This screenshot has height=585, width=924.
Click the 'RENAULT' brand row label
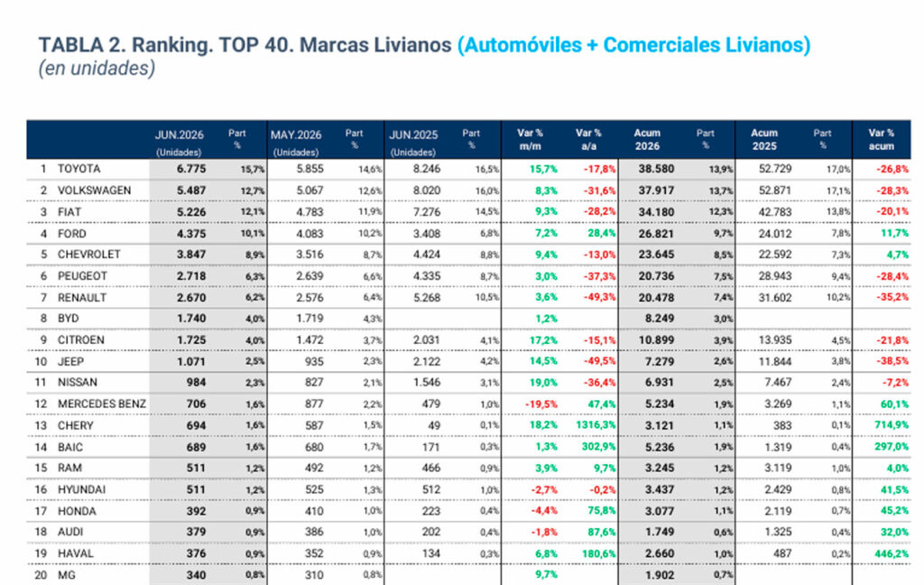pos(82,297)
